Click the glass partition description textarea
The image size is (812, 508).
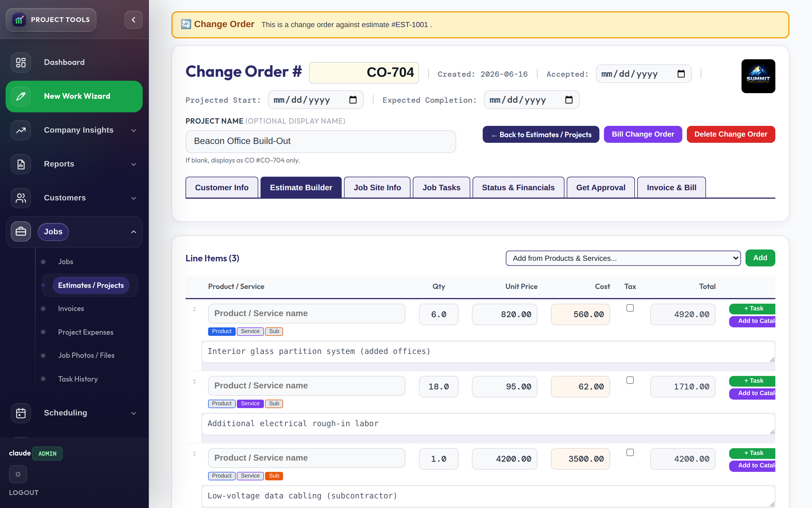coord(488,352)
